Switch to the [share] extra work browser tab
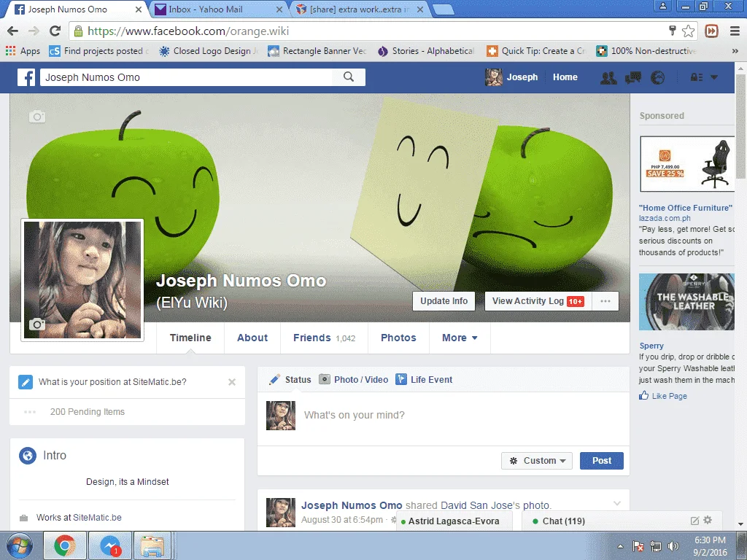 (x=360, y=9)
